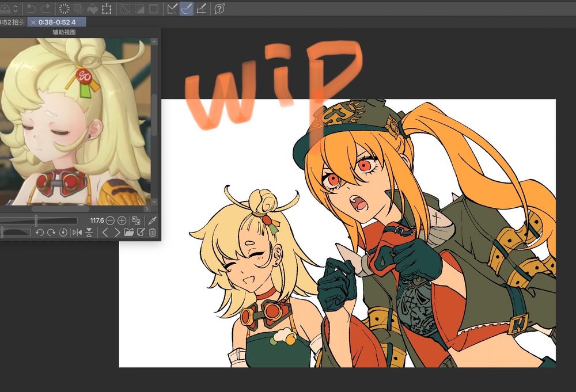
Task: Click the Invert Selected Area icon
Action: [x=139, y=9]
